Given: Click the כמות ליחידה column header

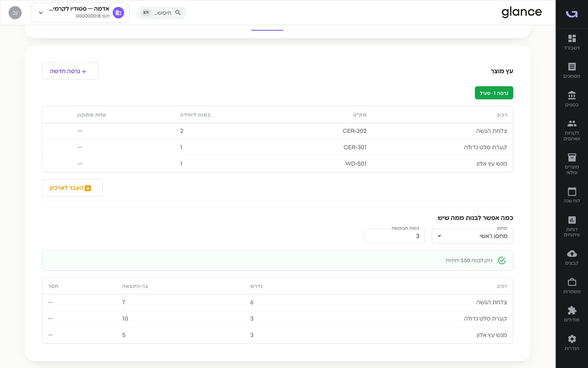Looking at the screenshot, I should 195,115.
